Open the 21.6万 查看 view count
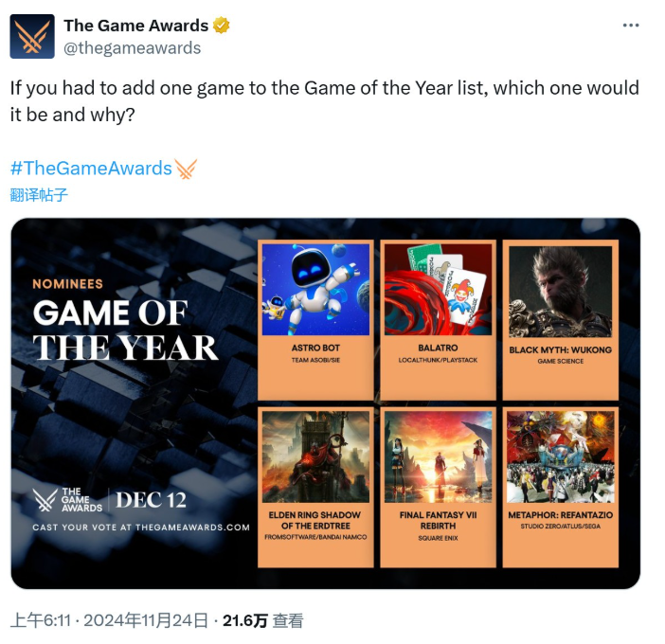665x644 pixels. click(x=263, y=621)
